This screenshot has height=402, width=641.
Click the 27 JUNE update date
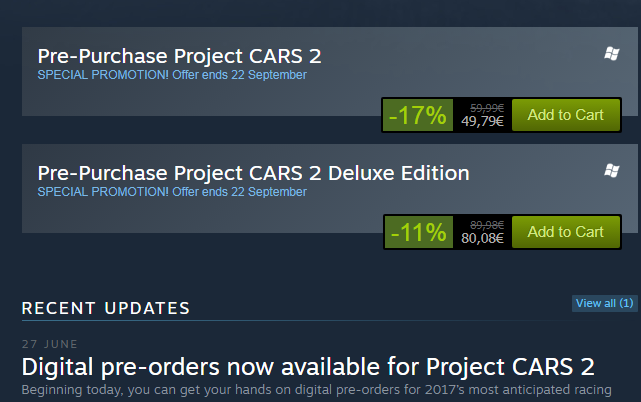click(x=49, y=344)
